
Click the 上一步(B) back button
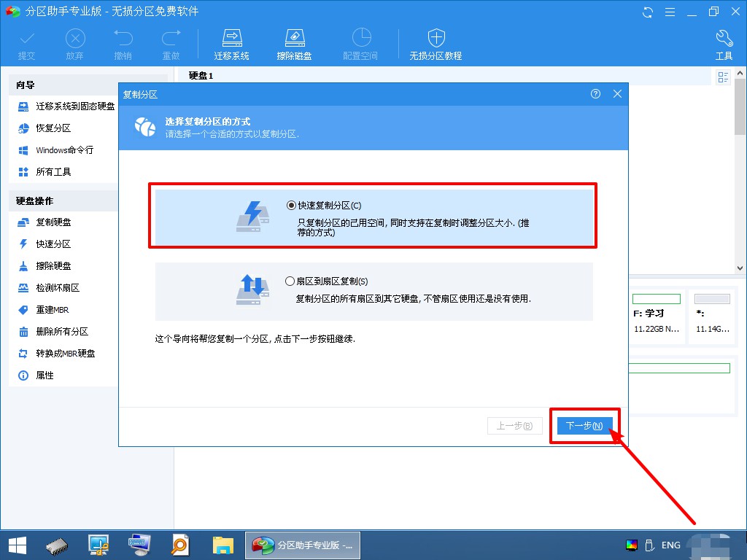[x=514, y=426]
